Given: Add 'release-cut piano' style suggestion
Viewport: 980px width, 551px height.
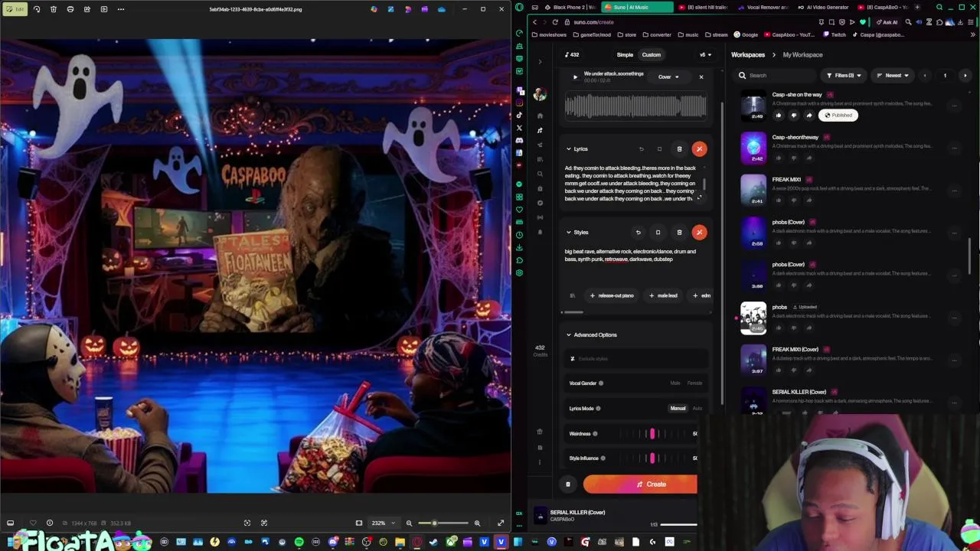Looking at the screenshot, I should click(612, 296).
